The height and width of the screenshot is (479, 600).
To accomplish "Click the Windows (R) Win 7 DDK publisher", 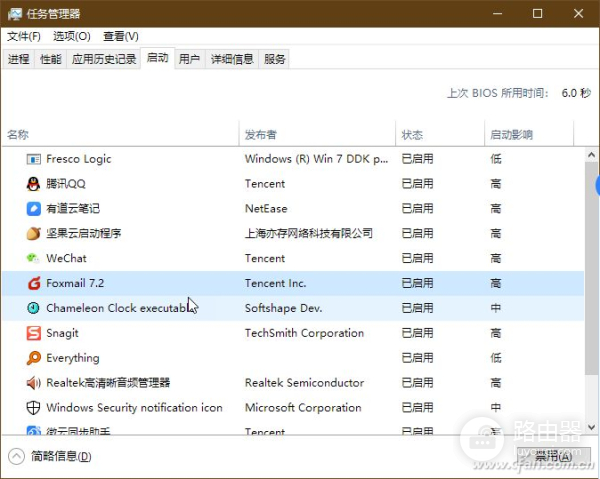I will (316, 159).
